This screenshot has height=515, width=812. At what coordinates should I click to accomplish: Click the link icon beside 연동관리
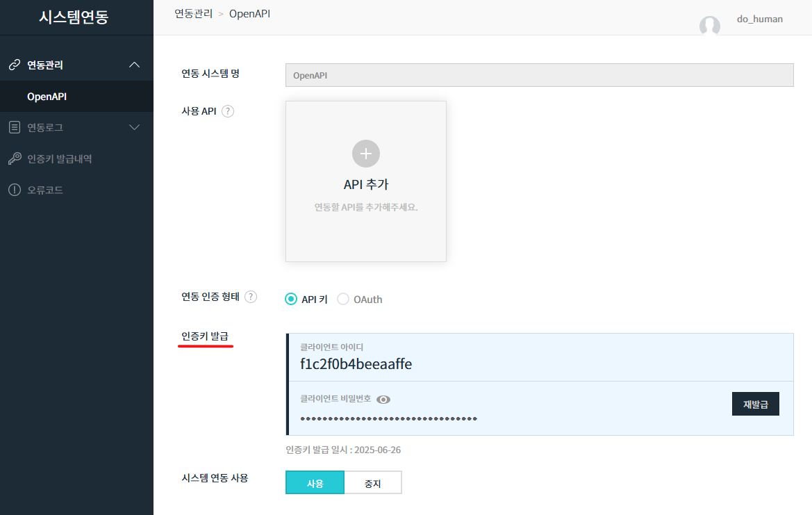(x=14, y=65)
